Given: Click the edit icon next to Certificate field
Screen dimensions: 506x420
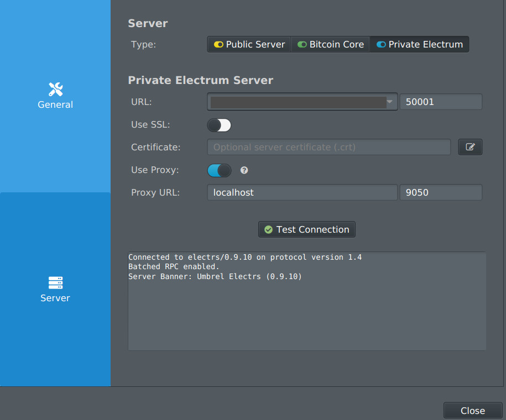Looking at the screenshot, I should tap(470, 147).
